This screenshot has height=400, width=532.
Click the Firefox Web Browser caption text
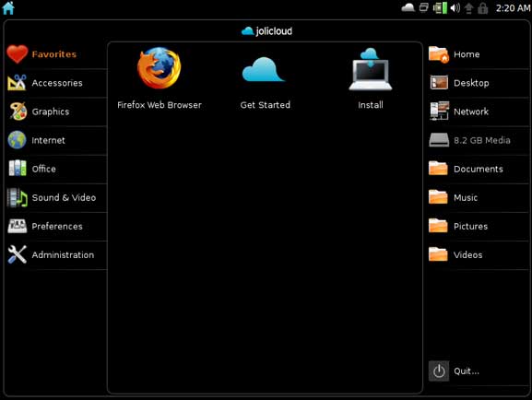coord(160,105)
